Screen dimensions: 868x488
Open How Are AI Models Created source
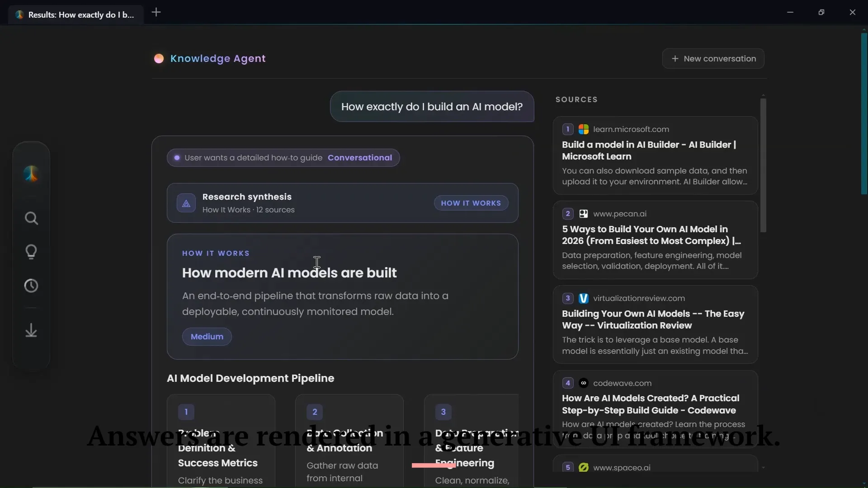click(x=655, y=409)
